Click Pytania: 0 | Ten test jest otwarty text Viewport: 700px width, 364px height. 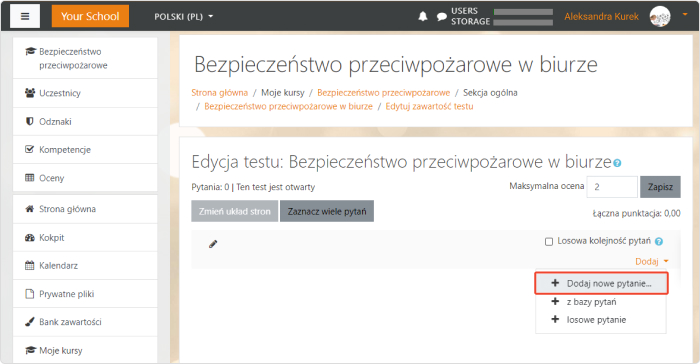tap(253, 187)
